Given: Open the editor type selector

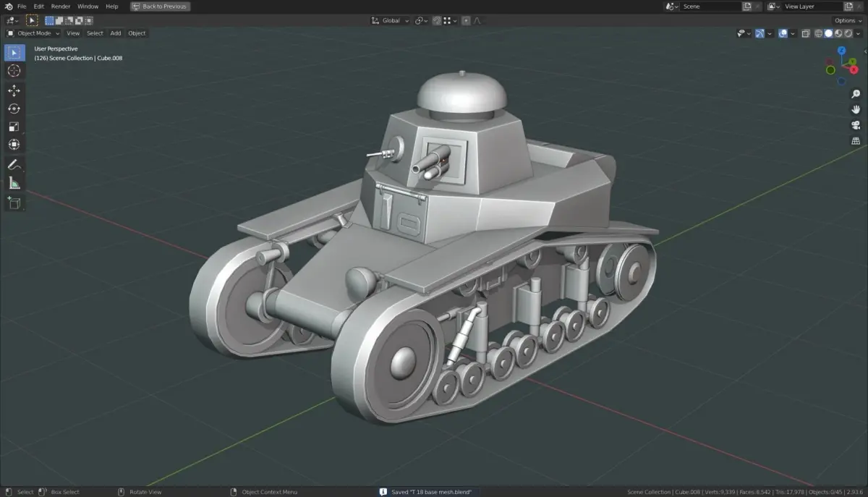Looking at the screenshot, I should (x=12, y=20).
